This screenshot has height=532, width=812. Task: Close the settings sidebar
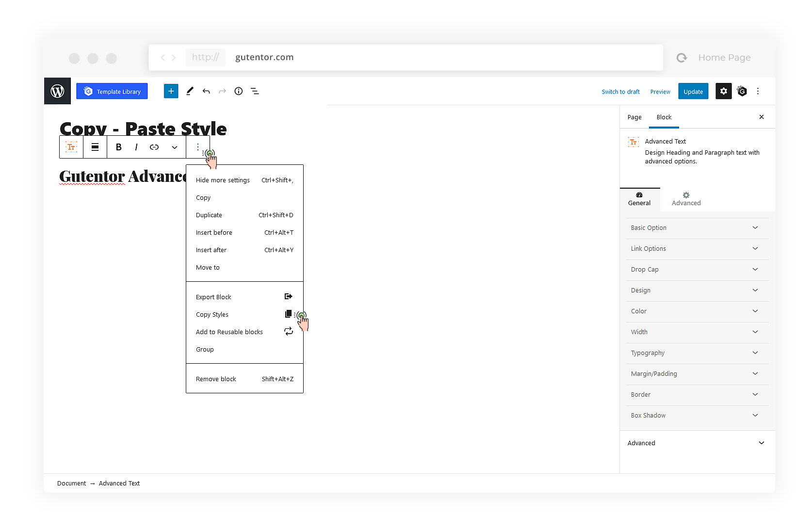point(762,117)
